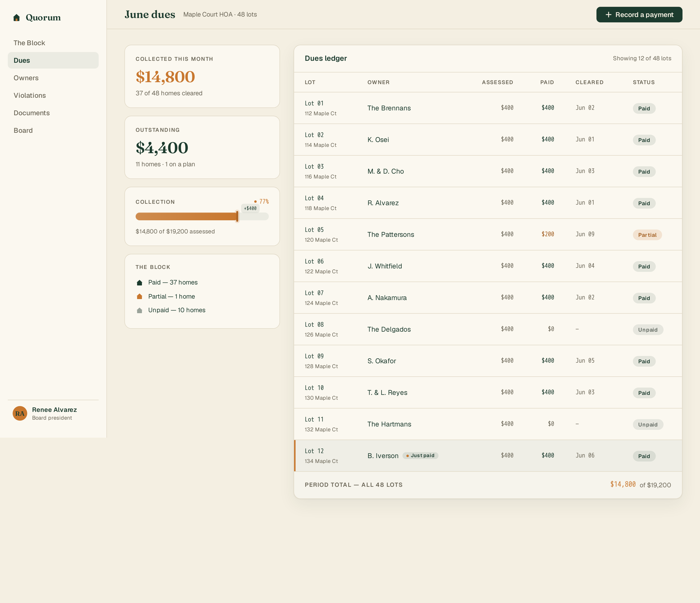Screen dimensions: 700x603
Task: Click the OWNER column header
Action: pos(378,82)
